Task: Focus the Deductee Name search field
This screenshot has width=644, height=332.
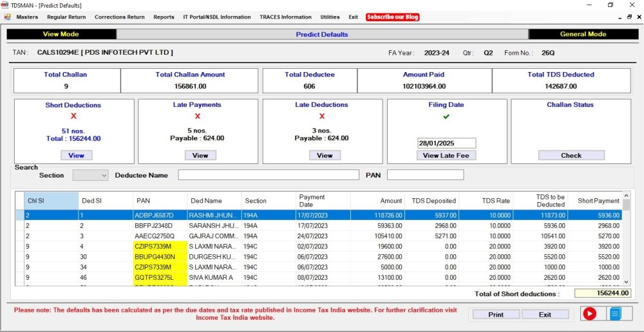Action: 268,175
